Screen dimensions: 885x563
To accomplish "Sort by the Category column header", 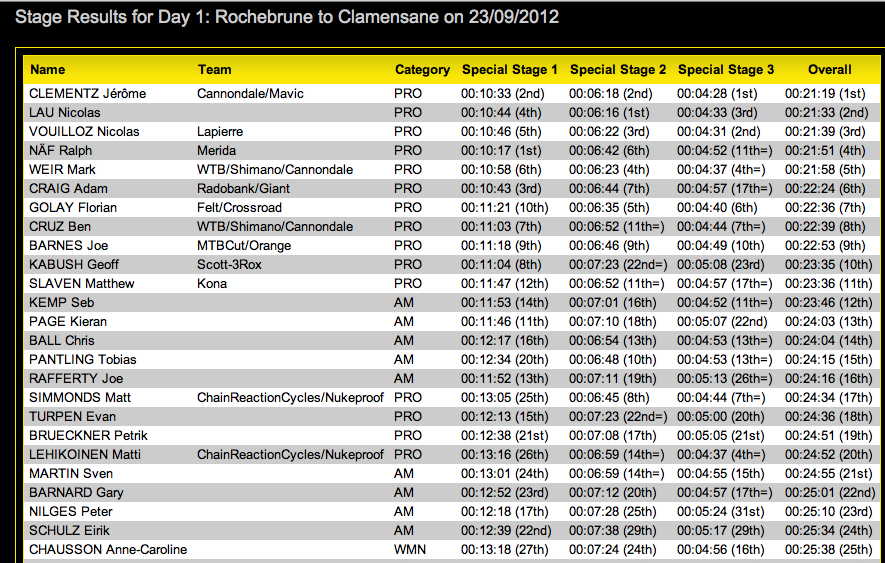I will tap(422, 70).
